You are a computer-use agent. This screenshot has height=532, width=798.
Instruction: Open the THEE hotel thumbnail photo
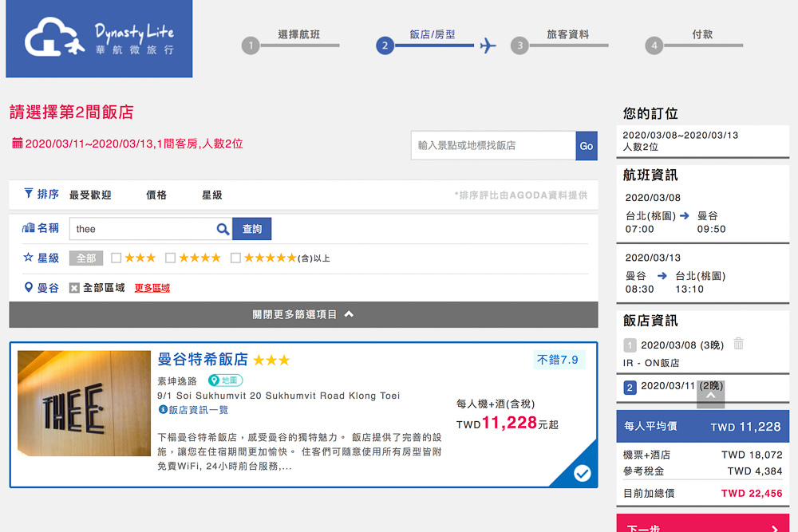[84, 404]
